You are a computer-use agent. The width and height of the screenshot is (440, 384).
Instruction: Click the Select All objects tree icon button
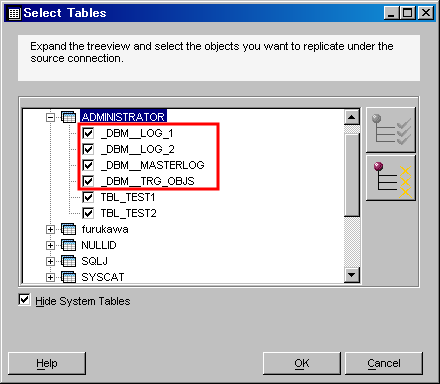pos(391,130)
